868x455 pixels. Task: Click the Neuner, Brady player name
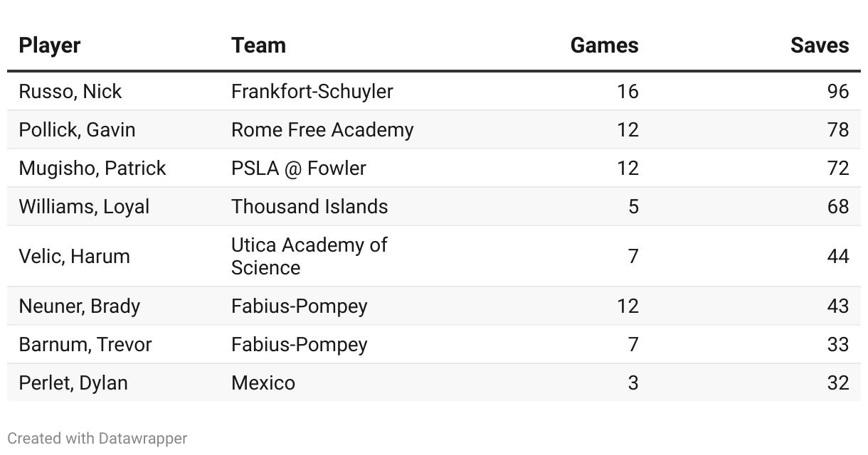(x=79, y=306)
